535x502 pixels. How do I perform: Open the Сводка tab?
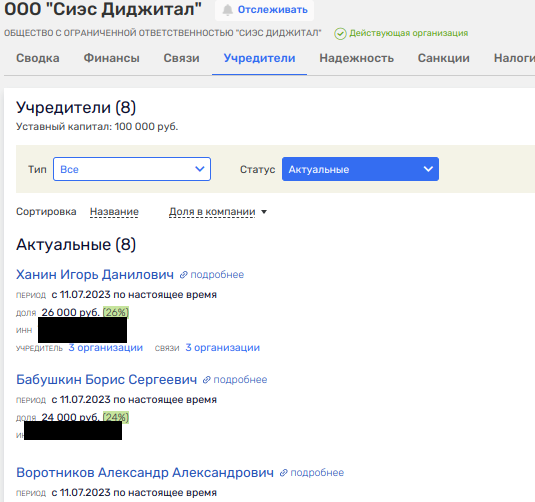pos(38,58)
